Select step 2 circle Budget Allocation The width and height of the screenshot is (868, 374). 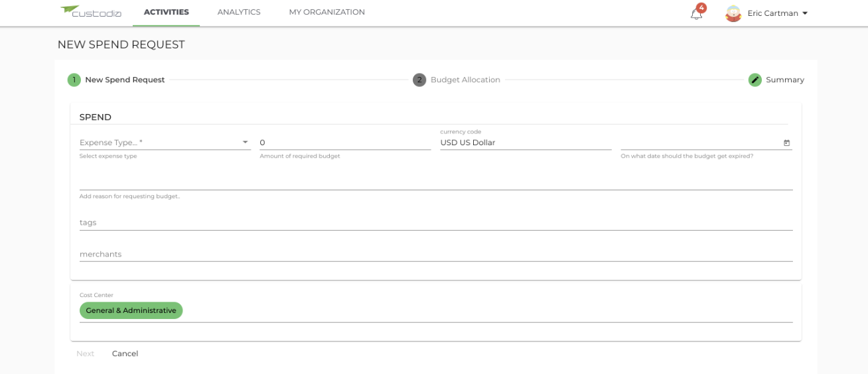(419, 80)
